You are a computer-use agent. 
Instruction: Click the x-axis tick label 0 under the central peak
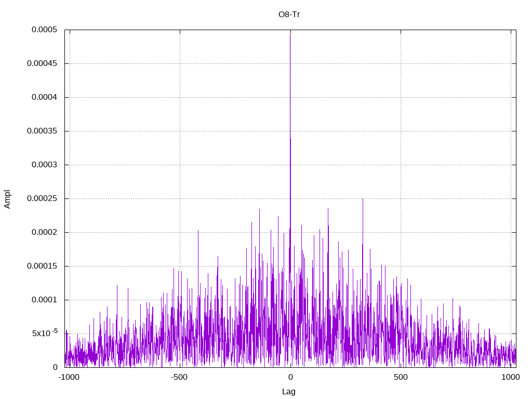(x=290, y=377)
